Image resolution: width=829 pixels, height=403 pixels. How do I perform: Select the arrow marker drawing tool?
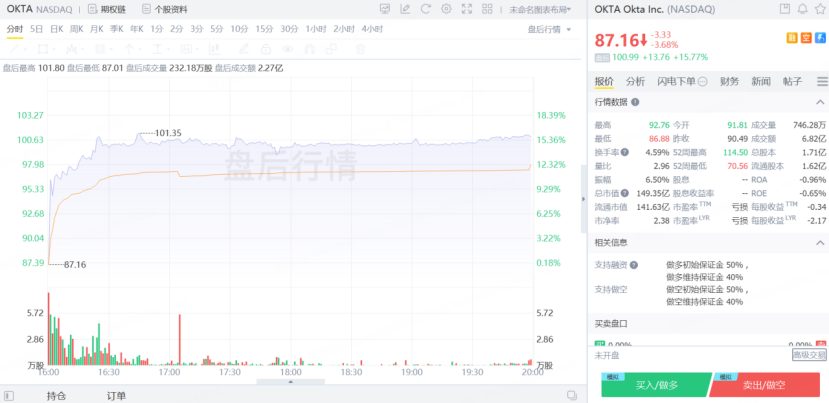point(128,49)
